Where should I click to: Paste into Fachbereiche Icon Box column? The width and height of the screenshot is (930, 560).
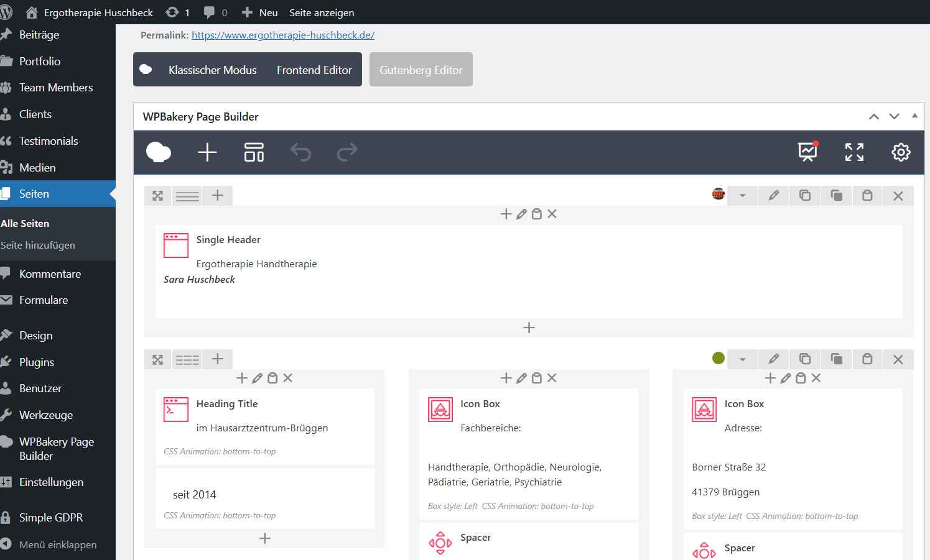point(537,378)
